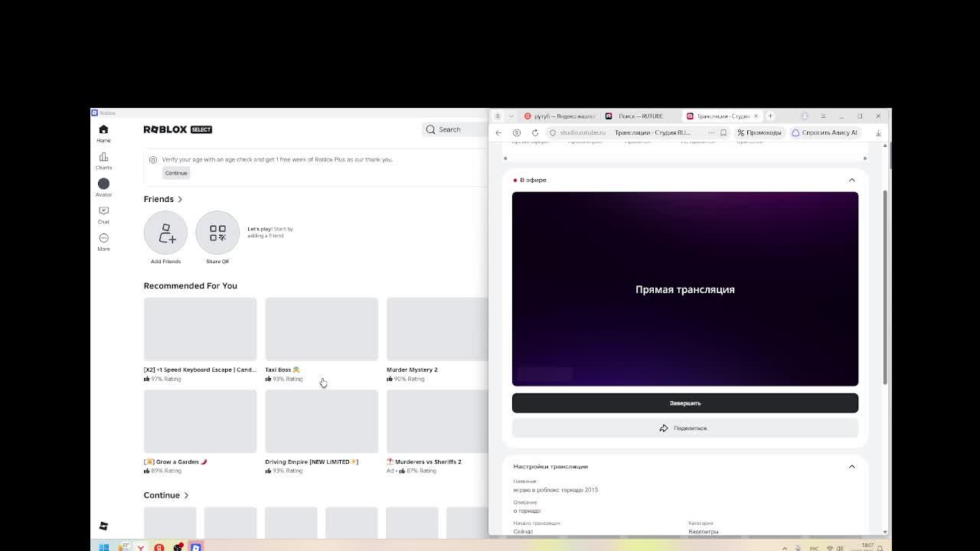
Task: Expand the browser tab list dropdown
Action: (x=511, y=116)
